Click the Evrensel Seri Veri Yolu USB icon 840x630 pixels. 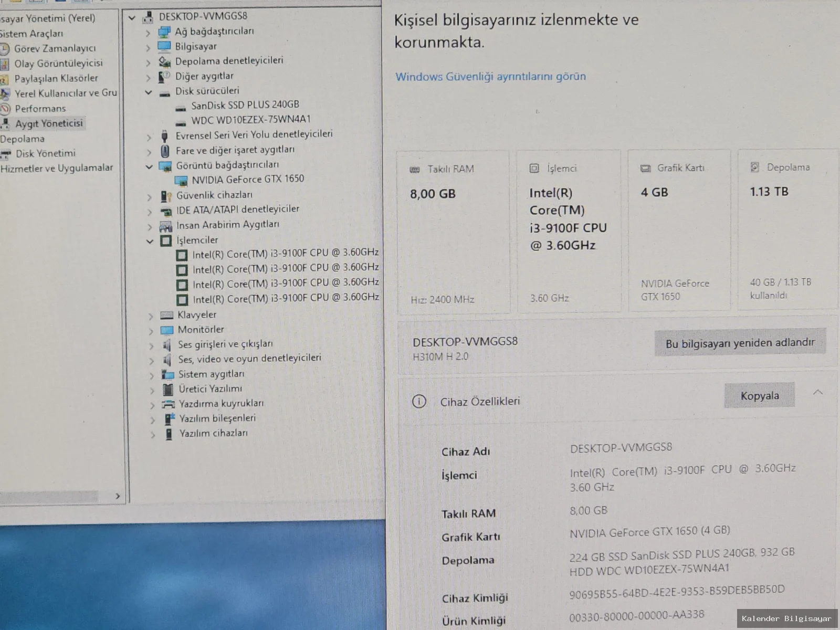pyautogui.click(x=164, y=136)
